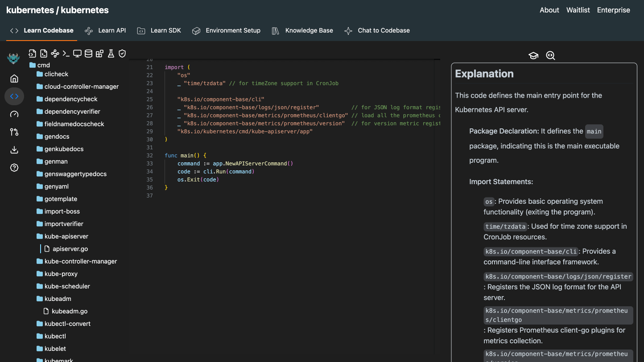Open the importverifier folder

tap(60, 224)
